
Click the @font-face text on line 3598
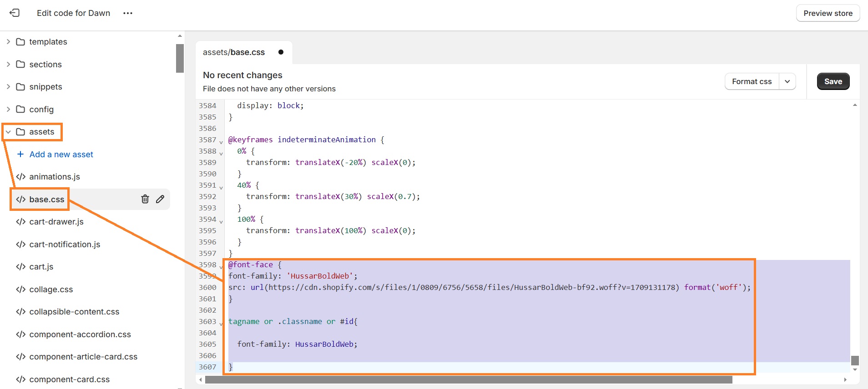[251, 264]
